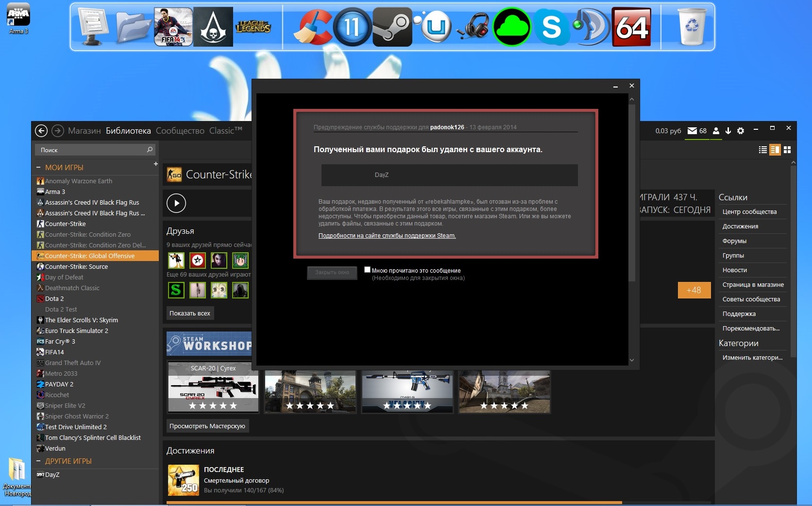This screenshot has height=506, width=812.
Task: Click Показать всех friends button
Action: tap(190, 314)
